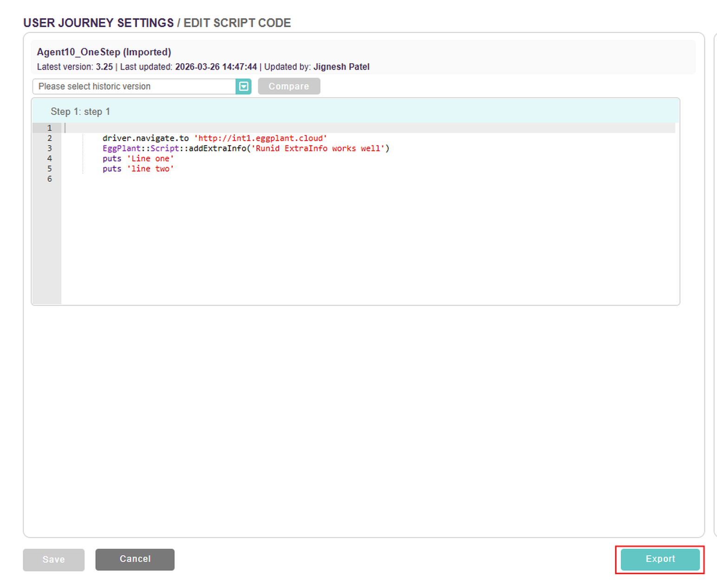Click line number 2 in the gutter
This screenshot has height=588, width=717.
(49, 138)
